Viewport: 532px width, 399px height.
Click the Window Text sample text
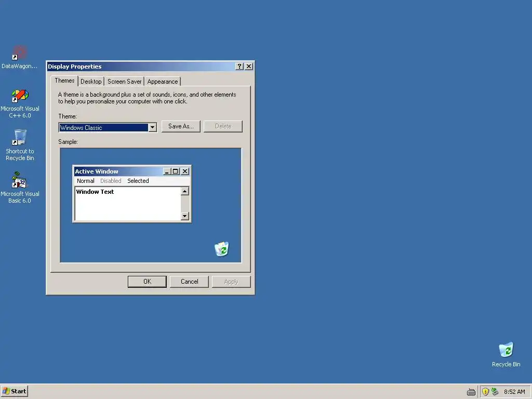[95, 192]
